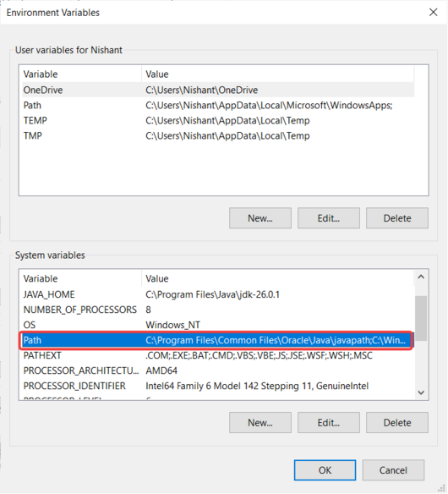Click New under system variables

pos(260,422)
